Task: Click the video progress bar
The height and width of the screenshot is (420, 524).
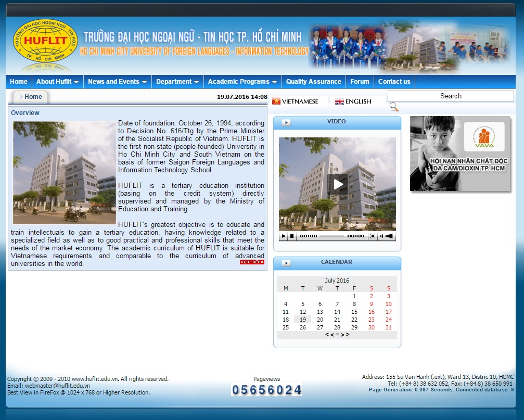Action: click(x=331, y=236)
